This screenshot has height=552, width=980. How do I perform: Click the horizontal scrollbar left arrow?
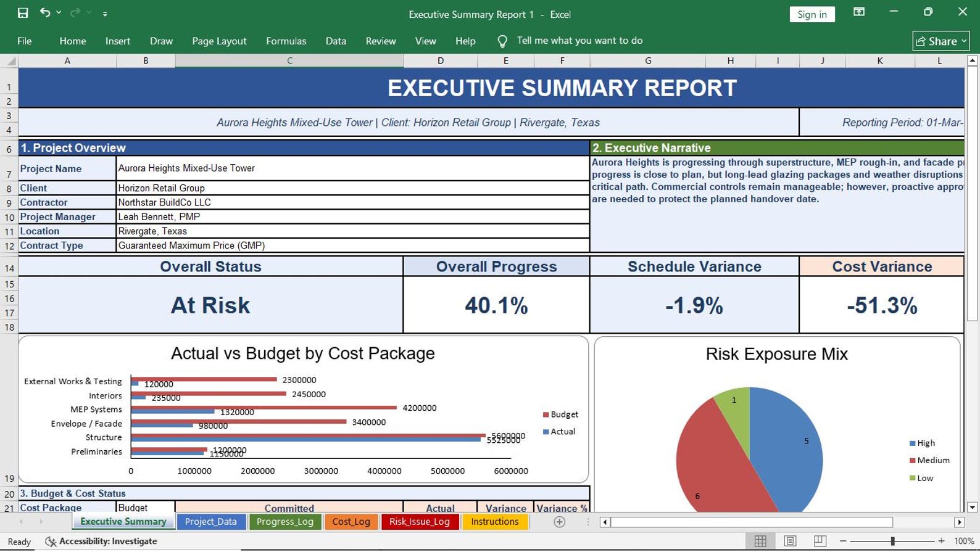click(605, 522)
